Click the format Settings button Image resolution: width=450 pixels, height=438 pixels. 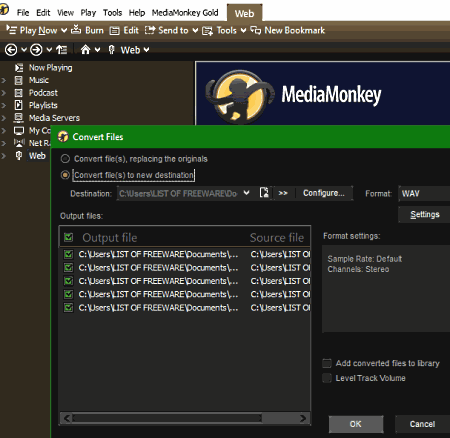(x=424, y=214)
